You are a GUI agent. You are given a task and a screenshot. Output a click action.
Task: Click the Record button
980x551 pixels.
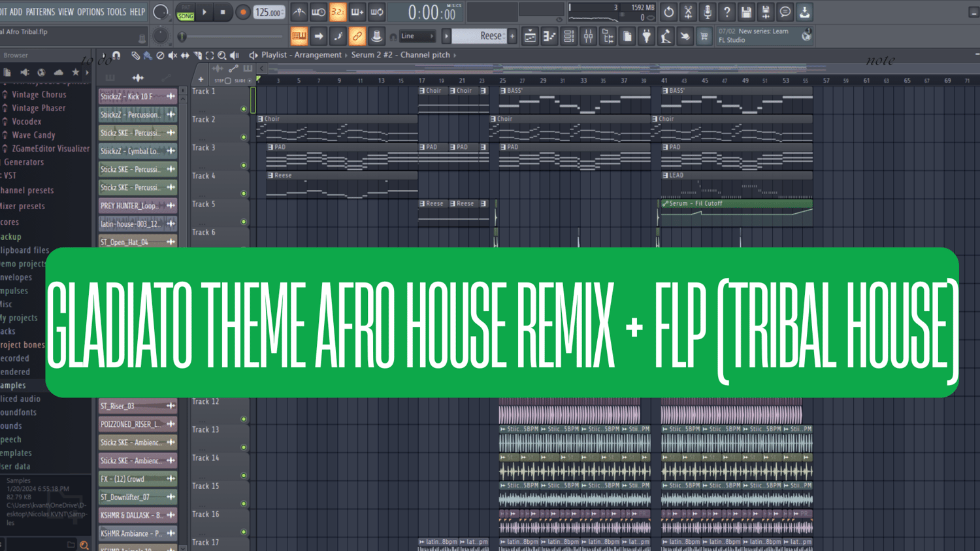(242, 12)
